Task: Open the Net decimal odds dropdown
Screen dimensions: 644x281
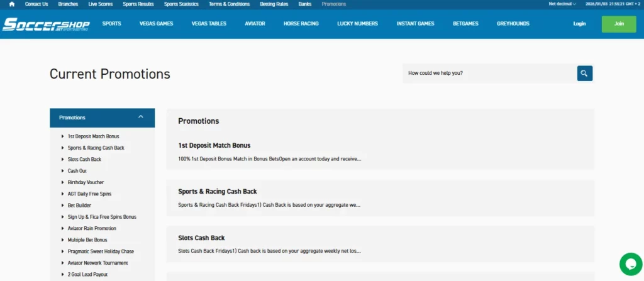Action: [562, 4]
